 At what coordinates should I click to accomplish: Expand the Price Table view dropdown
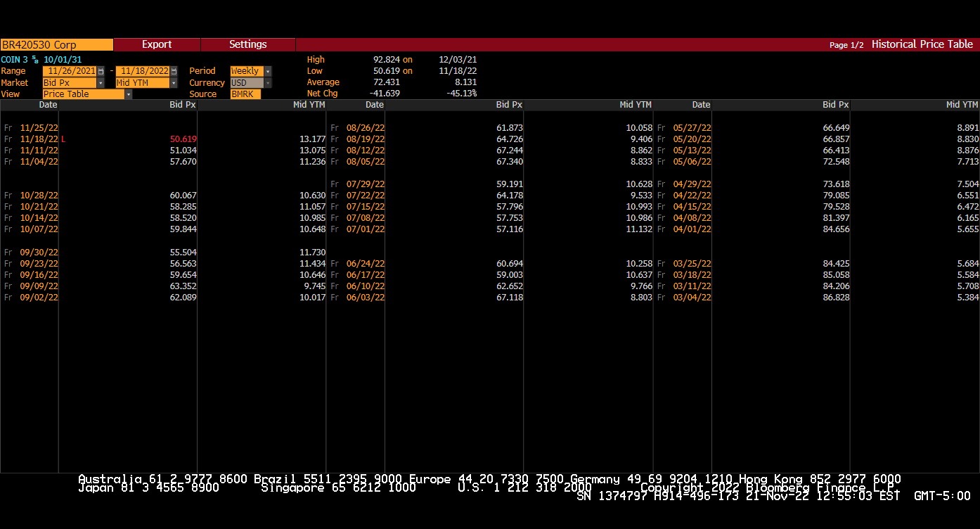point(129,94)
